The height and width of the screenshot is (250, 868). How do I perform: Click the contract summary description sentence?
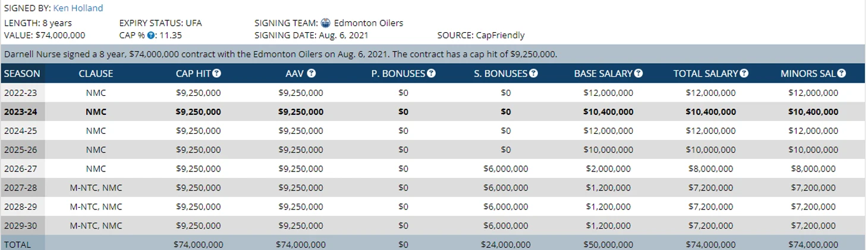[280, 54]
